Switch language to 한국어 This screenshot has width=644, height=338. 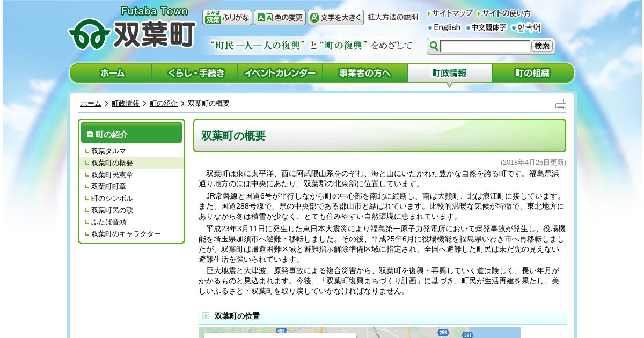point(526,27)
